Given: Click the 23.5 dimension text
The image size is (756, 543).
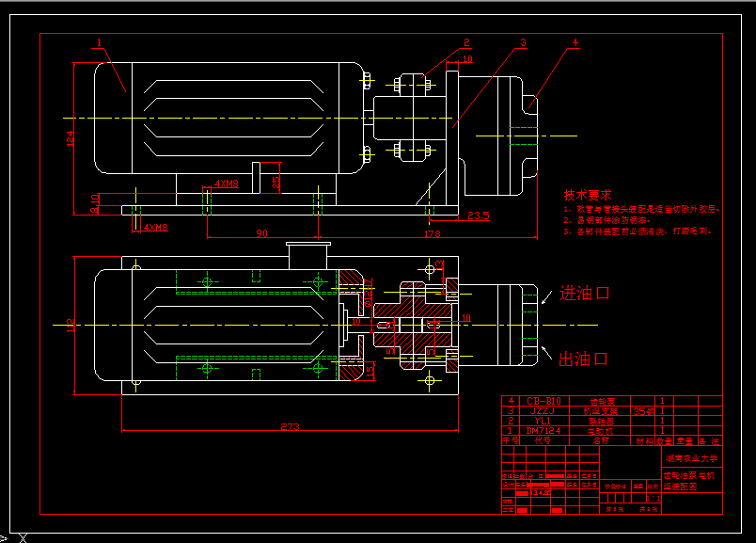Looking at the screenshot, I should pos(479,216).
